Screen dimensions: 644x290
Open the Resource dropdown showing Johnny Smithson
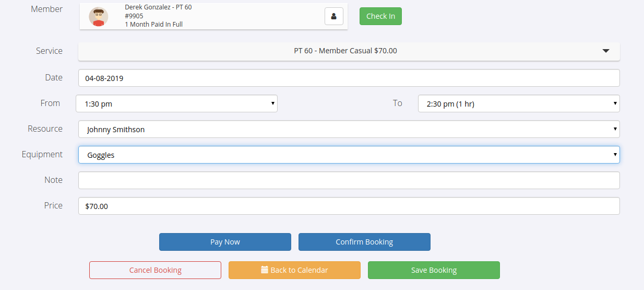[349, 129]
